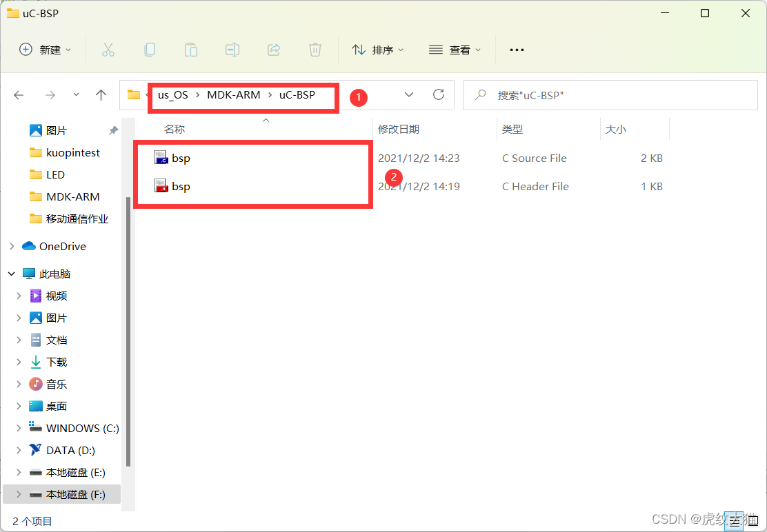Click the WINDOWS (C:) drive icon

point(35,427)
